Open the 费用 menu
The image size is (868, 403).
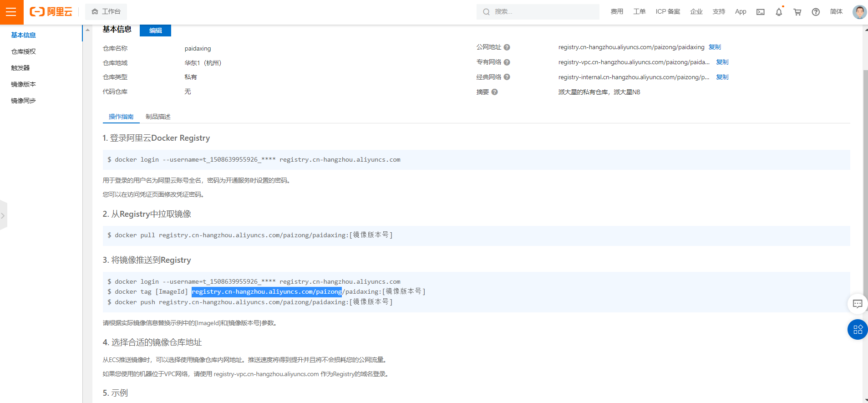tap(617, 12)
